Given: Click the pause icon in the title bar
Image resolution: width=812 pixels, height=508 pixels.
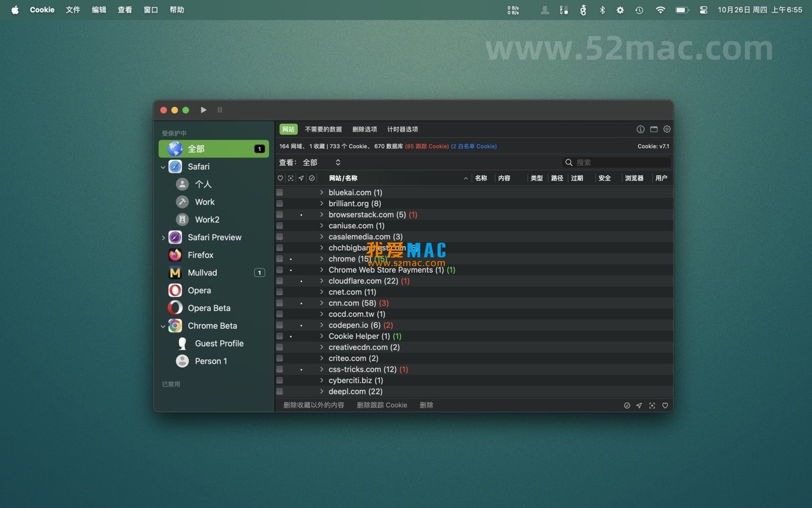Looking at the screenshot, I should 220,110.
